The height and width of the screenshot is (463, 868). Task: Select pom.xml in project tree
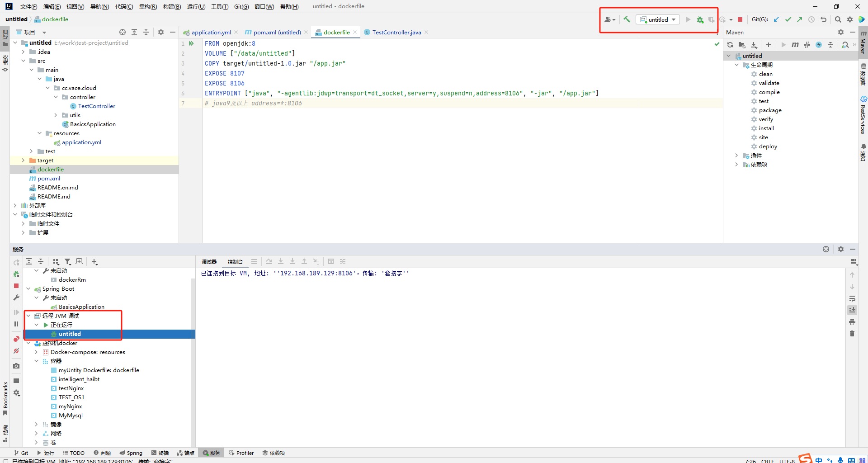49,179
